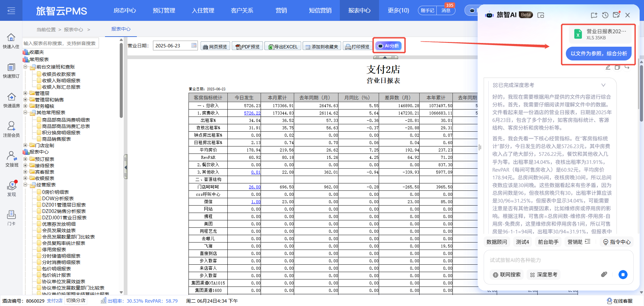Open 消息 messages with 105 badge
Screen dimensions: 644x306
(446, 10)
